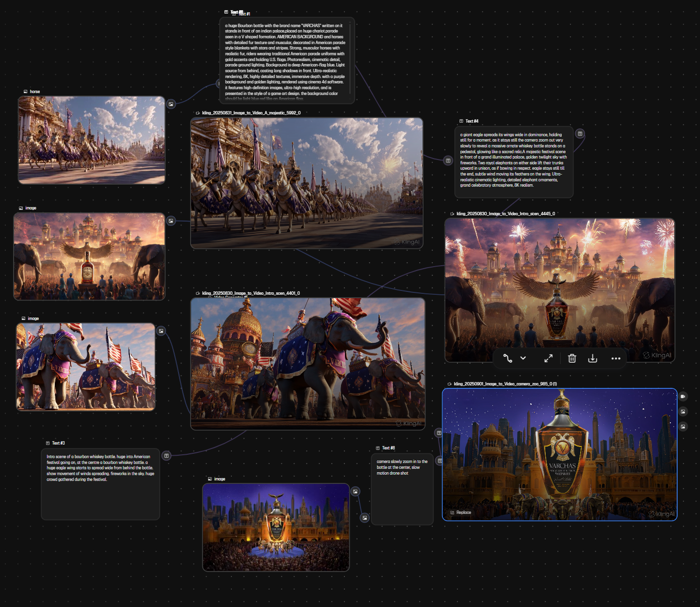Select the Text #4 node title
Image resolution: width=700 pixels, height=607 pixels.
coord(472,121)
